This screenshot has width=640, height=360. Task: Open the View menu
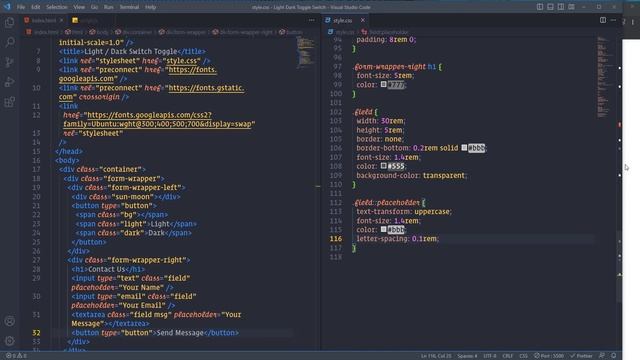79,7
